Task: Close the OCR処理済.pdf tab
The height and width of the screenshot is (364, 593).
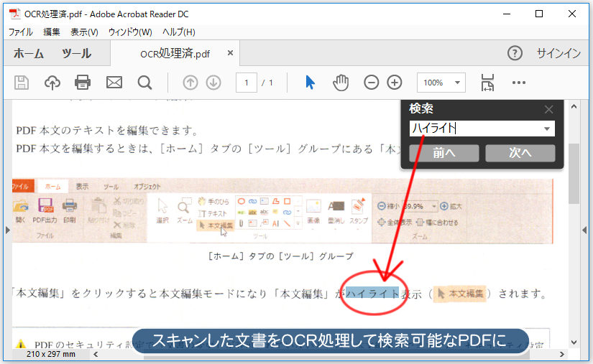Action: pos(230,53)
